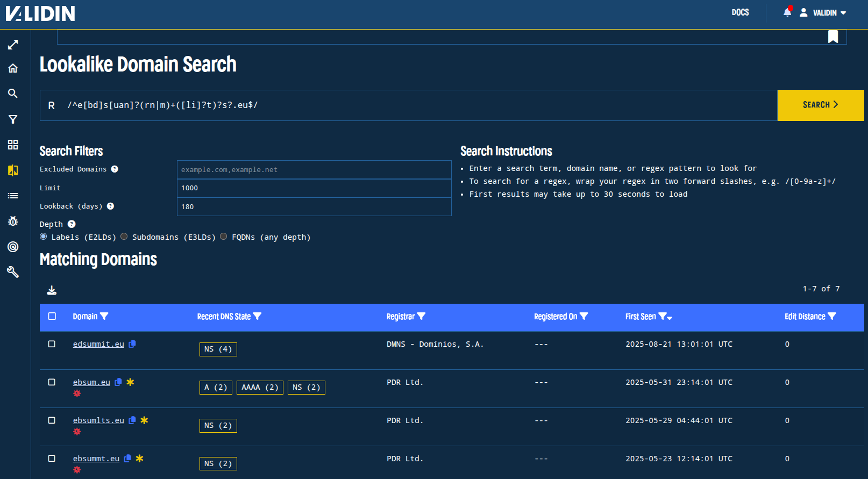Show help for Lookback days
The image size is (868, 479).
(110, 206)
